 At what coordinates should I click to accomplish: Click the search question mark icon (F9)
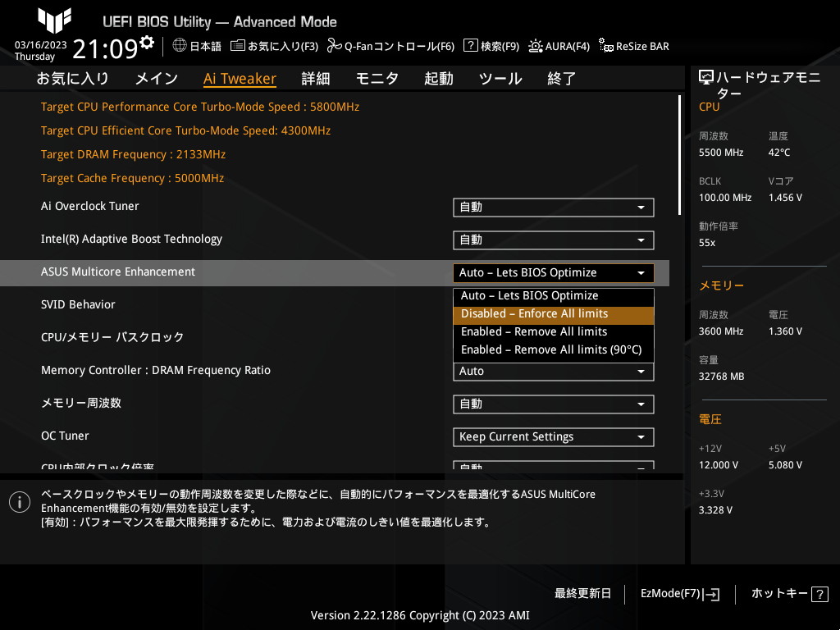click(x=470, y=46)
